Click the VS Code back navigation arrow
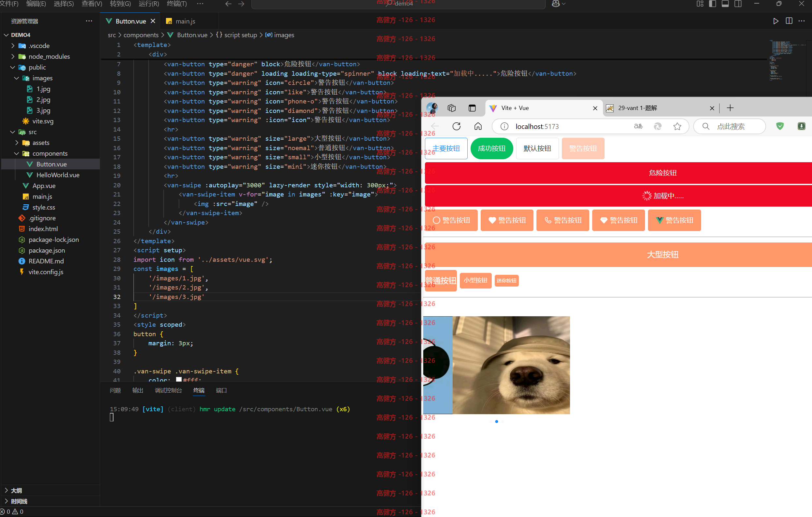Screen dimensions: 812x517 pyautogui.click(x=228, y=4)
